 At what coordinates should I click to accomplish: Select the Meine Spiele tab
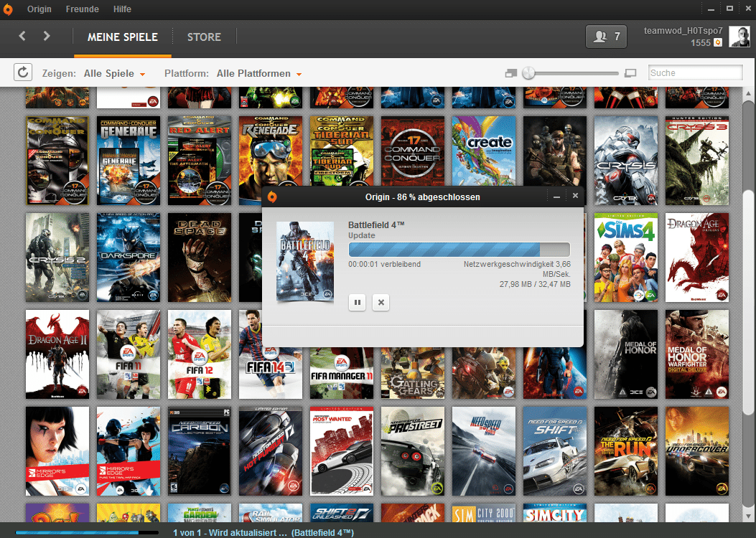click(122, 37)
